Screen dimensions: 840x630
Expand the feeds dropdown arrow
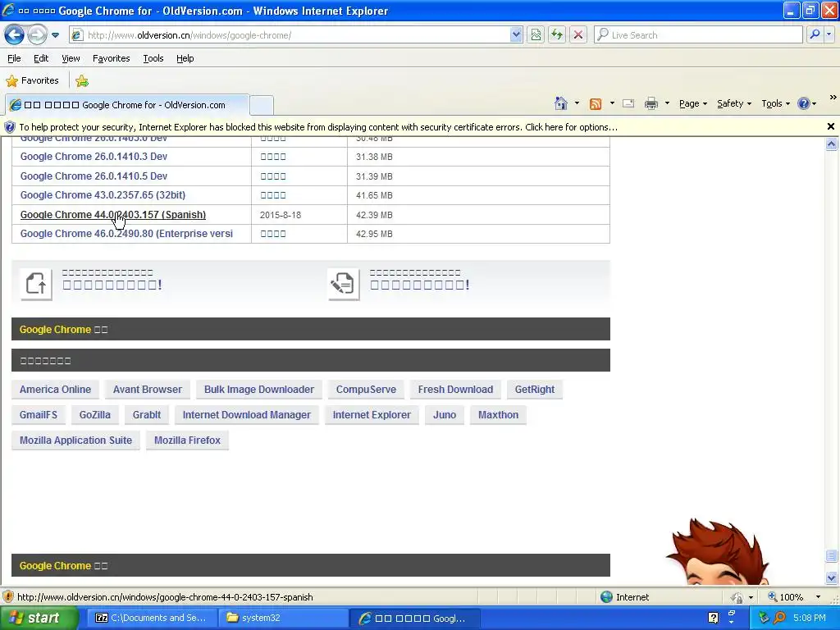(612, 103)
